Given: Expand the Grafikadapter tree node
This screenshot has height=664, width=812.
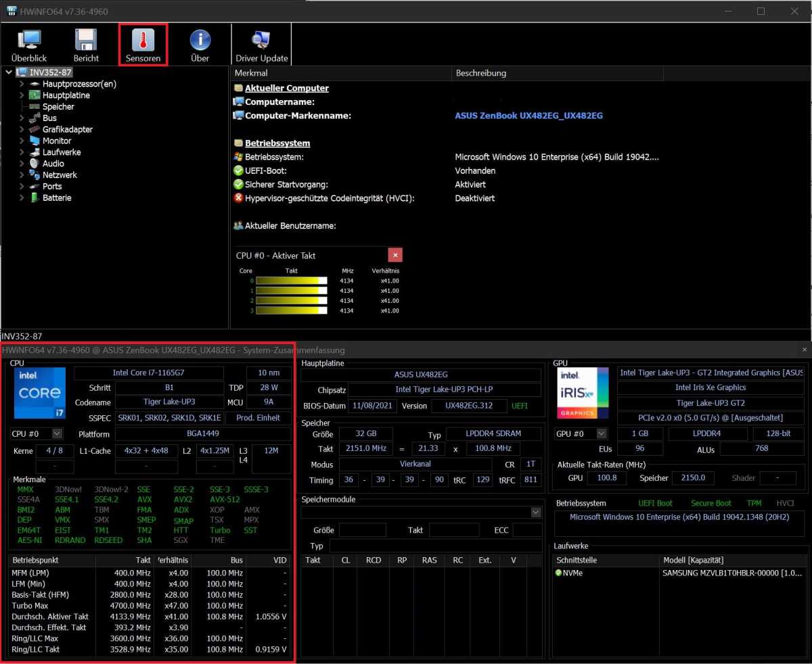Looking at the screenshot, I should click(x=22, y=129).
